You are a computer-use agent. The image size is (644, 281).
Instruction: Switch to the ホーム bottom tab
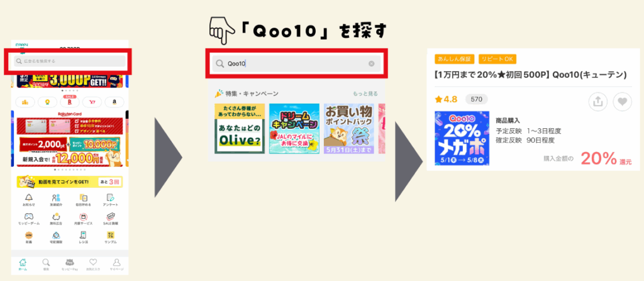point(23,264)
